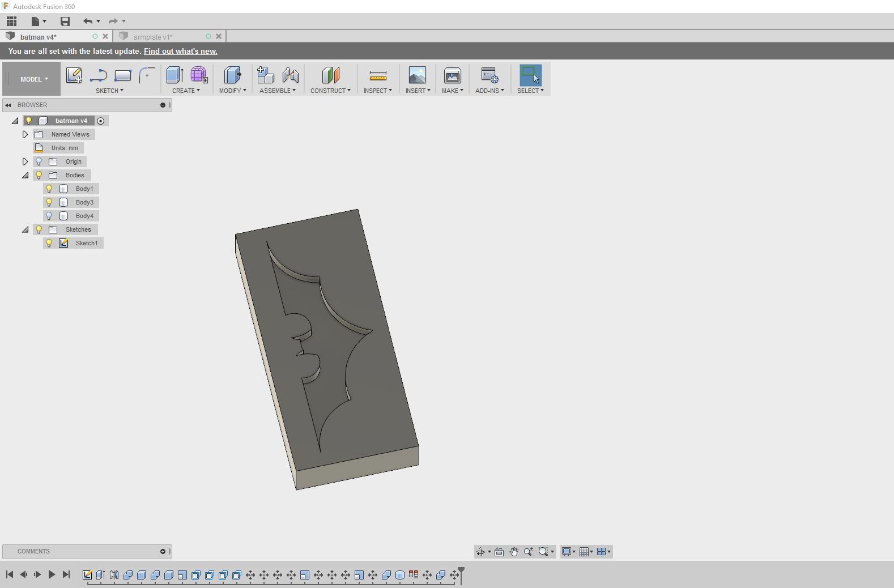Click the Offset Plane construct icon
The width and height of the screenshot is (894, 588).
(x=330, y=75)
